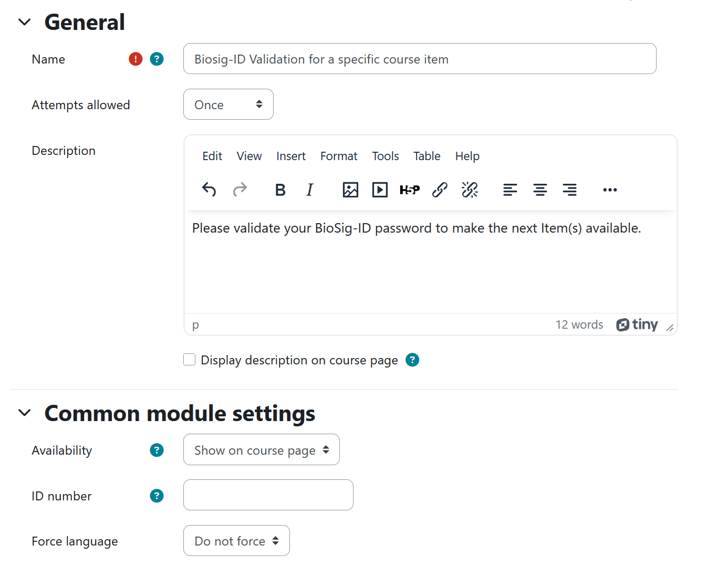Click the ID number label

tap(61, 496)
